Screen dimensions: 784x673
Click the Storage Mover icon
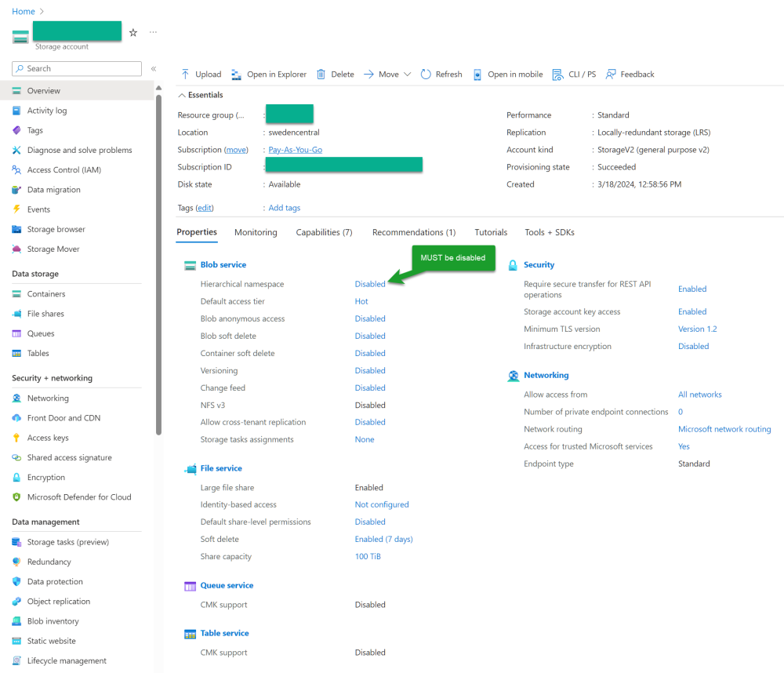point(16,249)
